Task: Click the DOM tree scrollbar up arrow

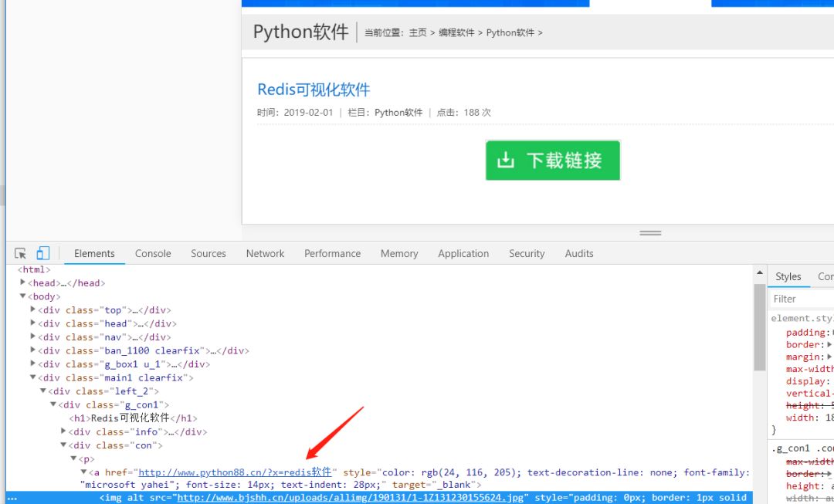Action: (x=760, y=272)
